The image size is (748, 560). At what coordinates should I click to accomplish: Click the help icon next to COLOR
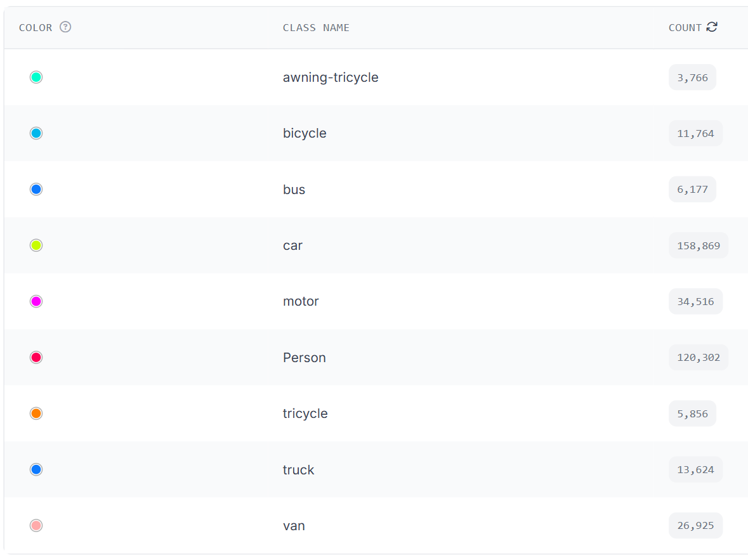(65, 27)
